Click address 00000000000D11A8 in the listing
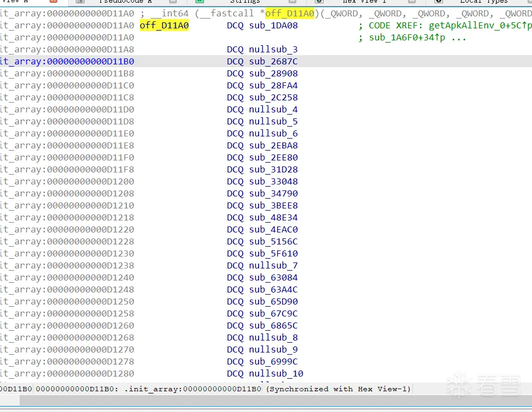532x412 pixels. coord(91,50)
